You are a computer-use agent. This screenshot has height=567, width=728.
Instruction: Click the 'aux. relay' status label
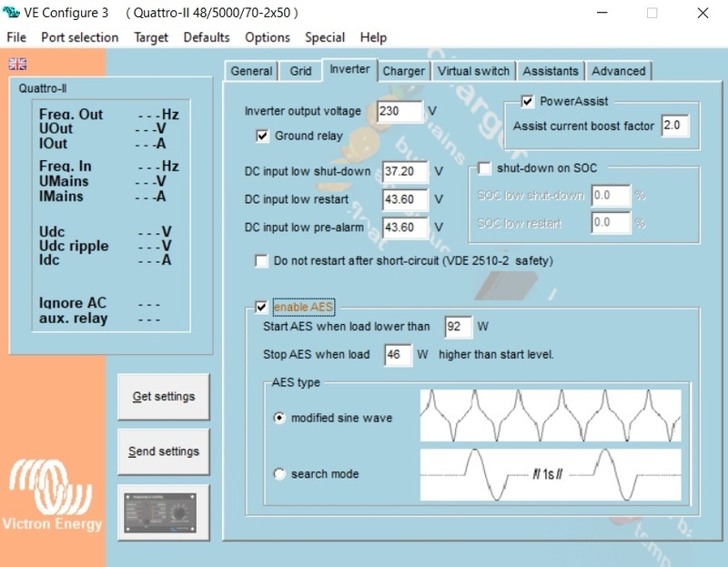coord(74,319)
